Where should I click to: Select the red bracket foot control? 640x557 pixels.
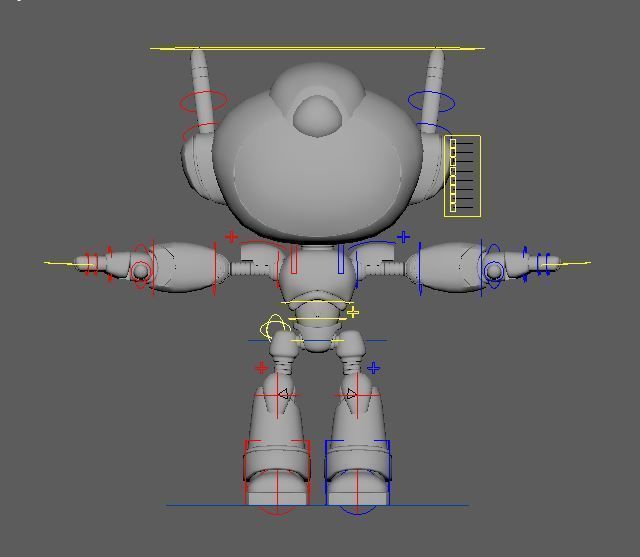pyautogui.click(x=277, y=473)
